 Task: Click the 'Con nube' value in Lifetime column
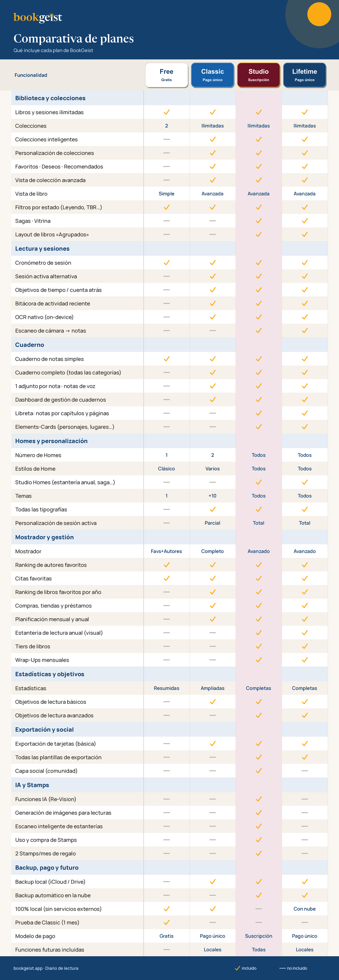click(305, 909)
